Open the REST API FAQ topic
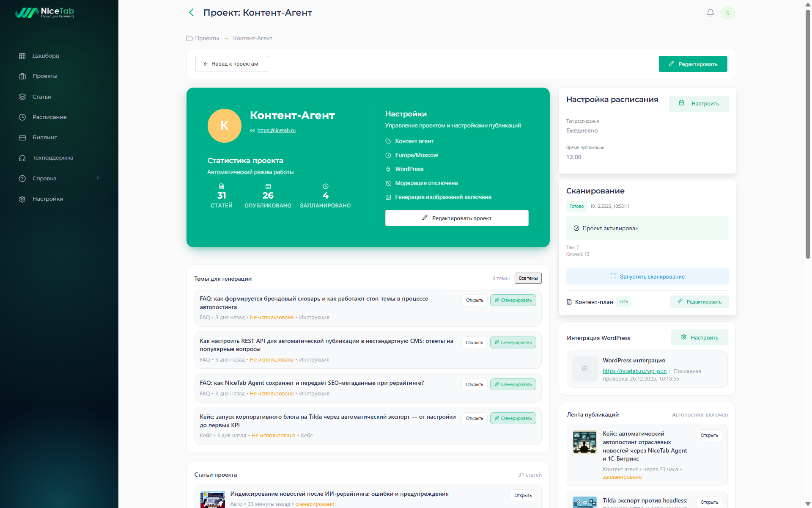The image size is (812, 508). coord(475,342)
